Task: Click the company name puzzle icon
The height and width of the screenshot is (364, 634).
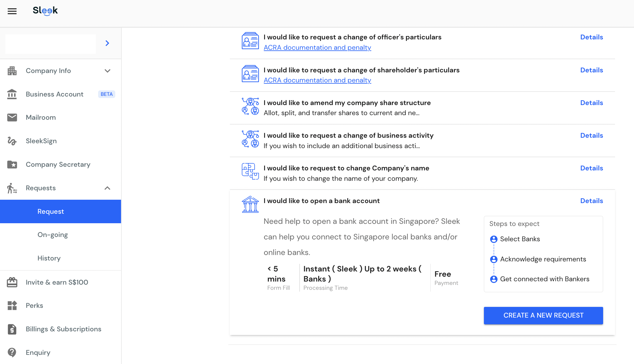Action: [250, 171]
